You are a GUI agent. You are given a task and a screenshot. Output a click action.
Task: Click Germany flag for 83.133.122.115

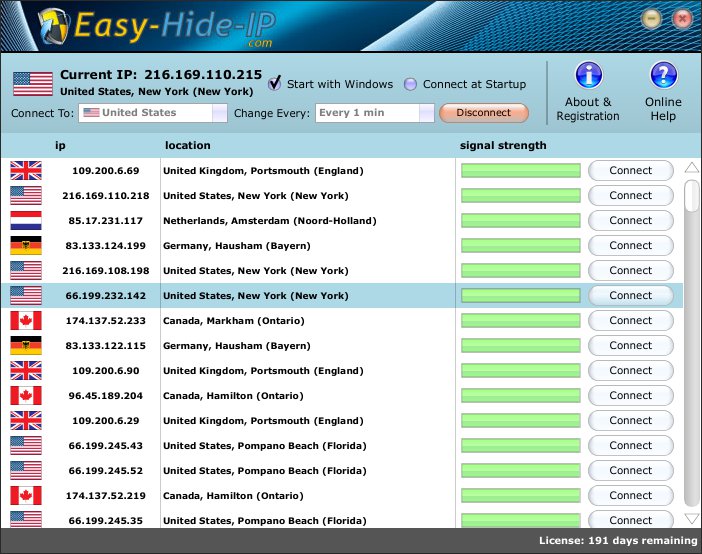tap(26, 345)
